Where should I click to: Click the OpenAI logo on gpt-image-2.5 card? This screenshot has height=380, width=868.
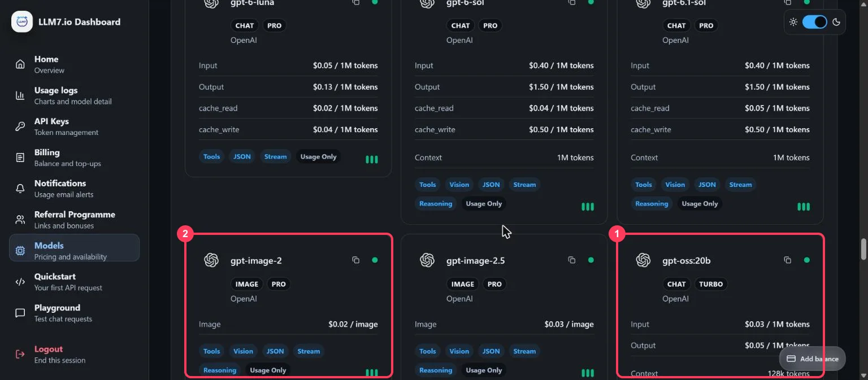427,260
